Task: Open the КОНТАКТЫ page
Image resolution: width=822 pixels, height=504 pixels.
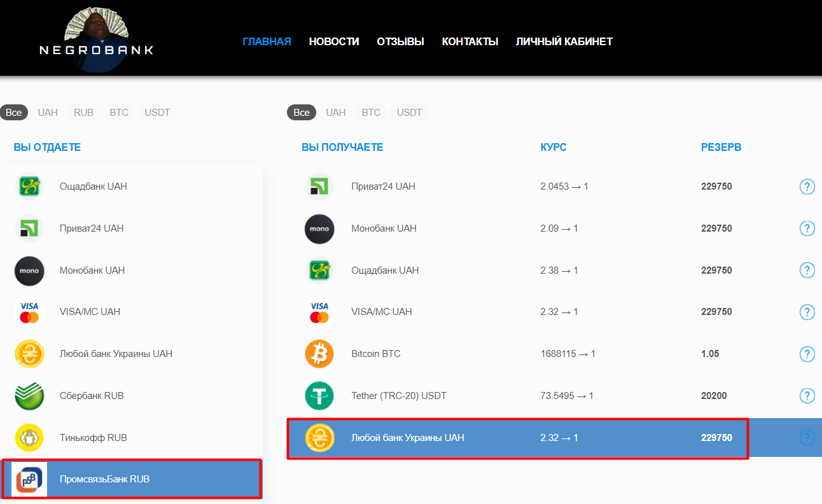Action: pos(470,41)
